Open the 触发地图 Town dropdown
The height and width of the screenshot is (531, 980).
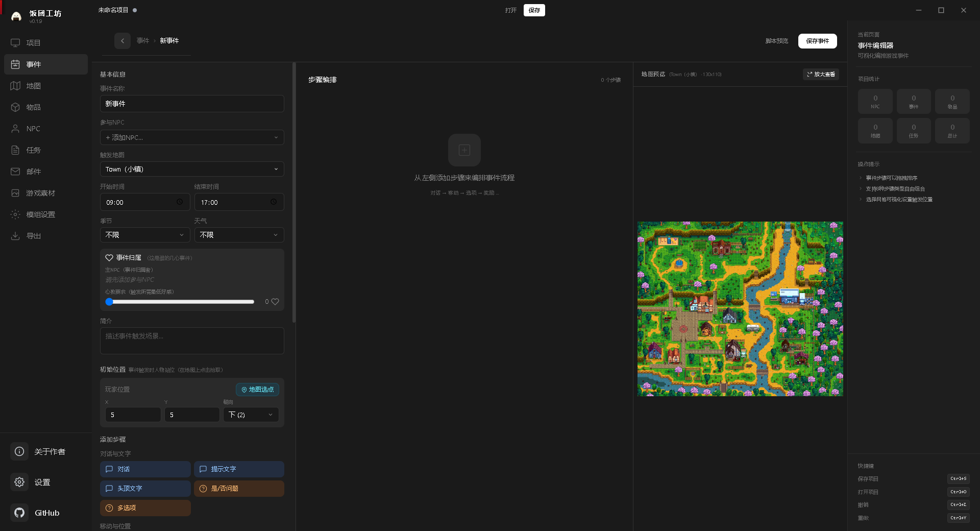click(192, 169)
